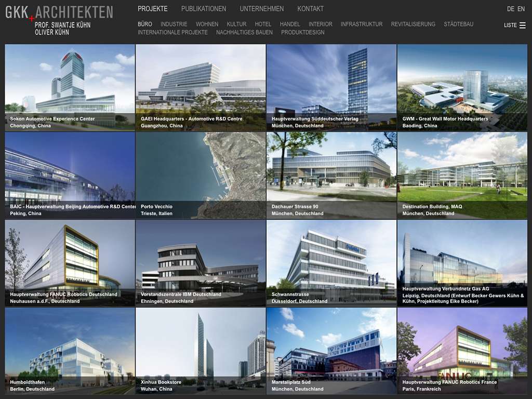
Task: Open Schwannstrasse Düsseldorf project
Action: 331,263
